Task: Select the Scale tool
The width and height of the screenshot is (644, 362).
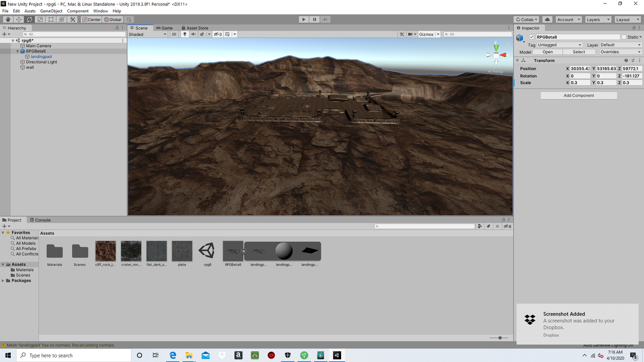Action: point(40,19)
